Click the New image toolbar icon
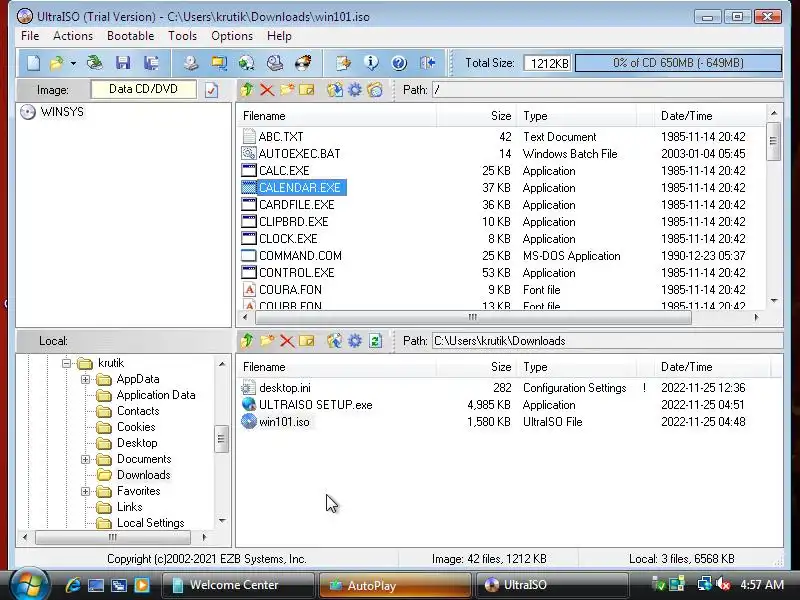The height and width of the screenshot is (600, 800). tap(34, 63)
